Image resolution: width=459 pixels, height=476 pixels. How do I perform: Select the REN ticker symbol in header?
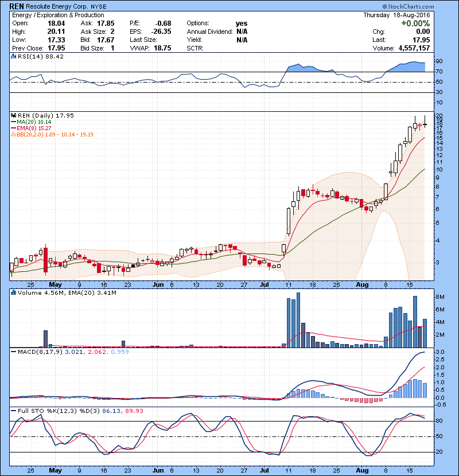point(17,6)
